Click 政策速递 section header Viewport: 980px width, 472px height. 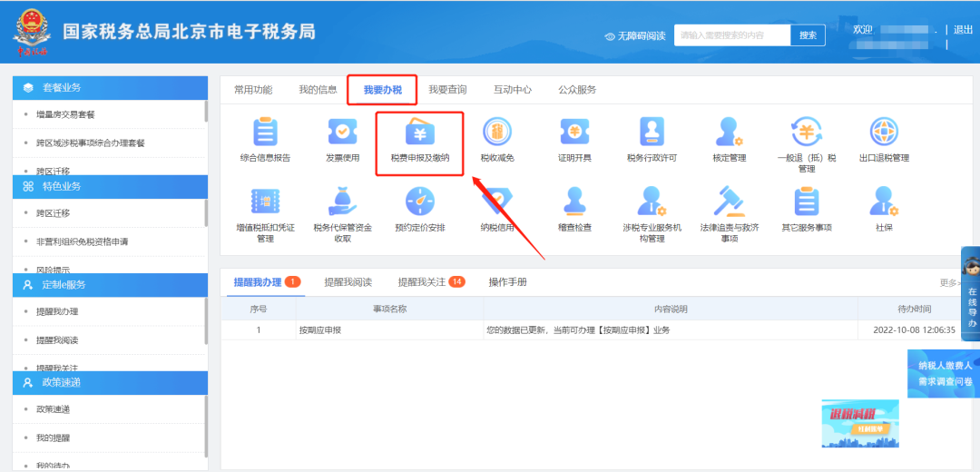click(110, 383)
